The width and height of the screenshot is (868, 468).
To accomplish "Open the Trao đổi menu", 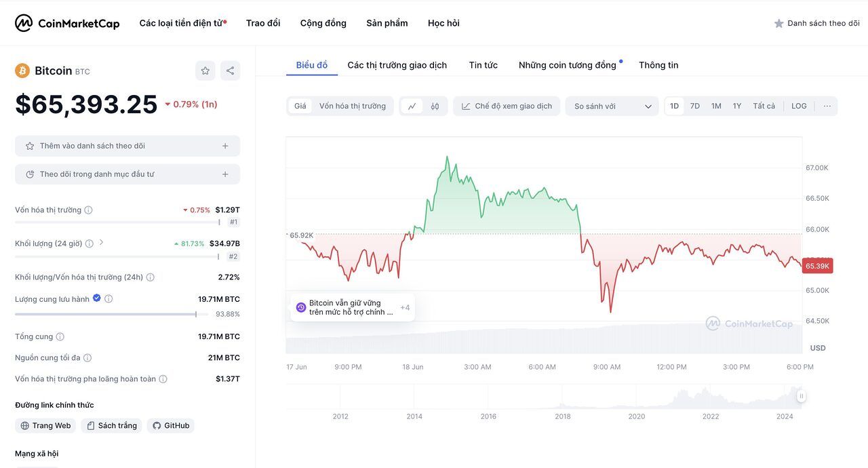I will click(263, 23).
